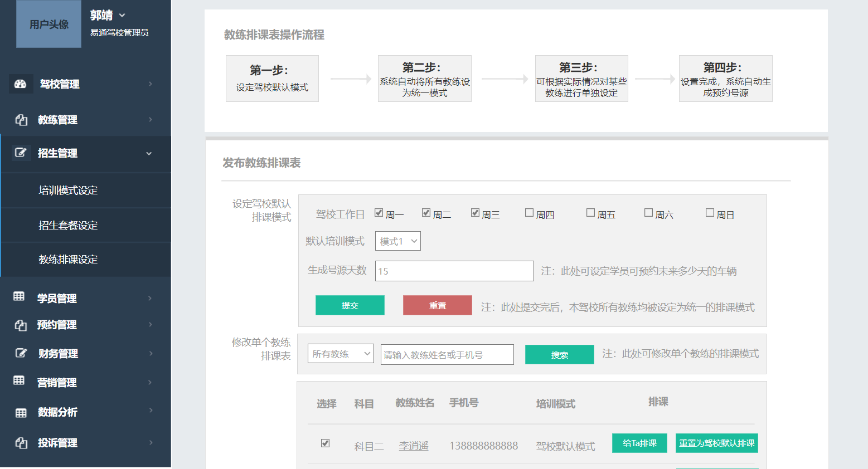
Task: Click the 招生管理 edit icon
Action: pos(21,153)
